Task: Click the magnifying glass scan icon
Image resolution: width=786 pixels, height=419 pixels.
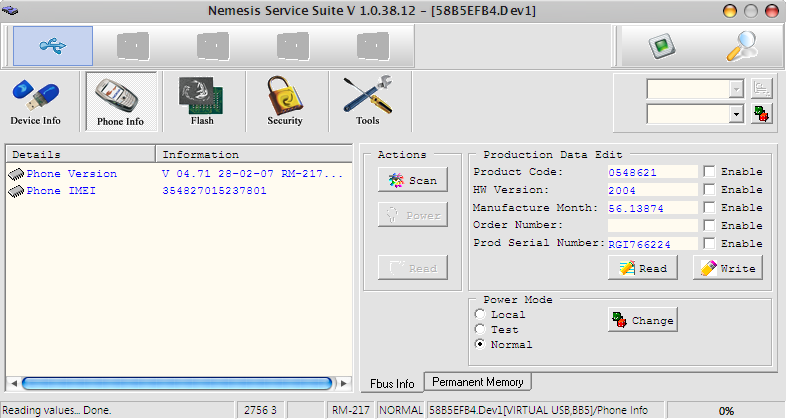Action: click(x=742, y=46)
